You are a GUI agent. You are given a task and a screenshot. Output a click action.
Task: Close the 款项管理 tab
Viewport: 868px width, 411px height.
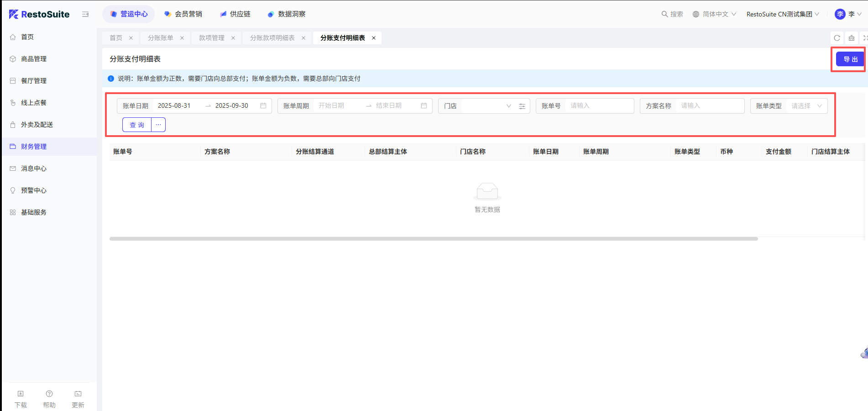233,38
